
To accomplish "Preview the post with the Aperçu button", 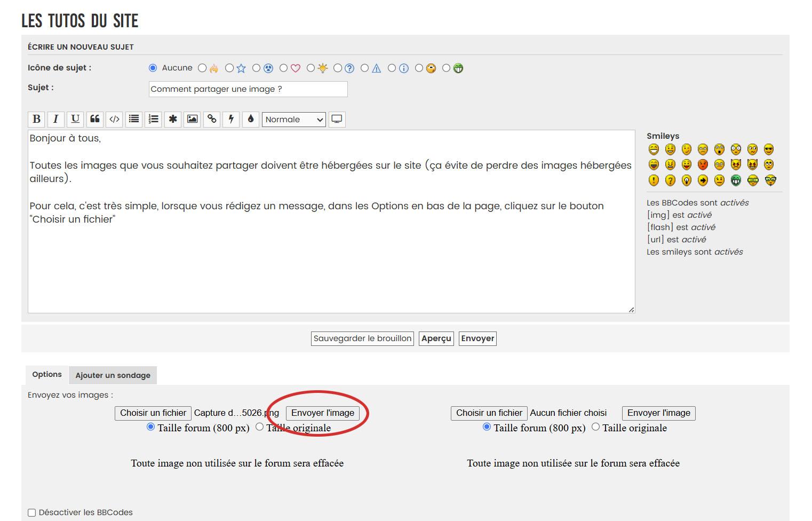I will [x=436, y=338].
